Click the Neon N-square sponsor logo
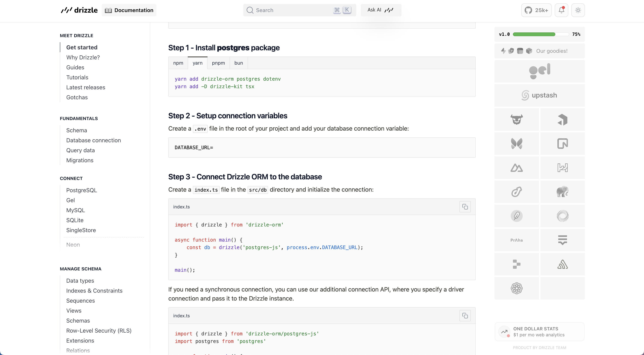The height and width of the screenshot is (355, 644). tap(562, 144)
